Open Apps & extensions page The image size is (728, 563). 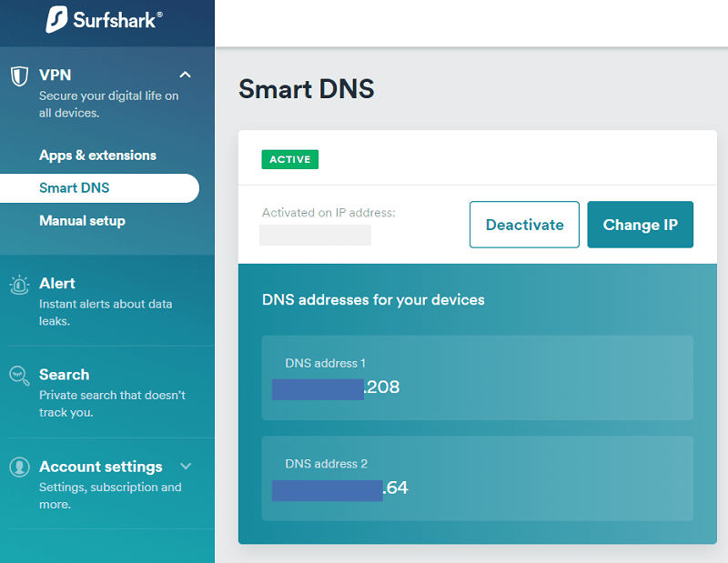[97, 155]
